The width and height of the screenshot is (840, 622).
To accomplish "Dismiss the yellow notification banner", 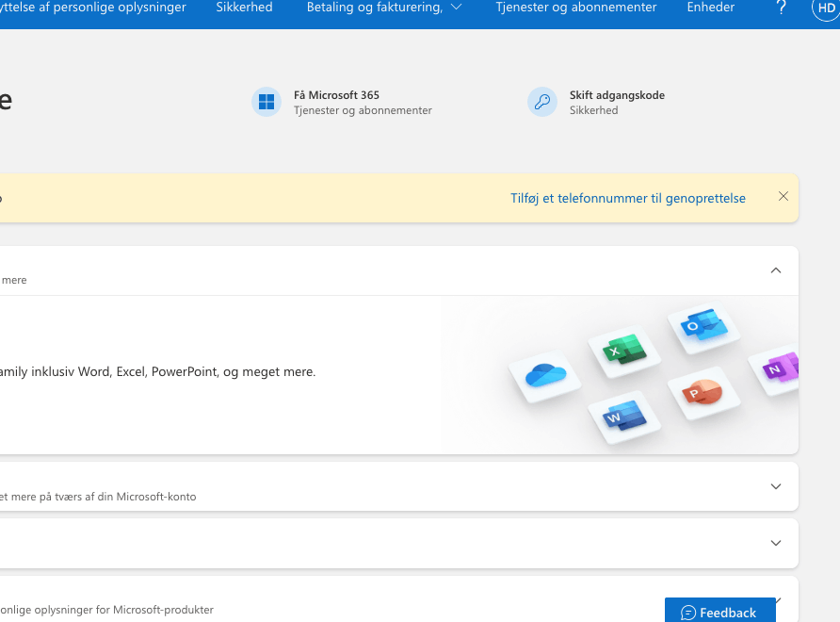I will (783, 196).
